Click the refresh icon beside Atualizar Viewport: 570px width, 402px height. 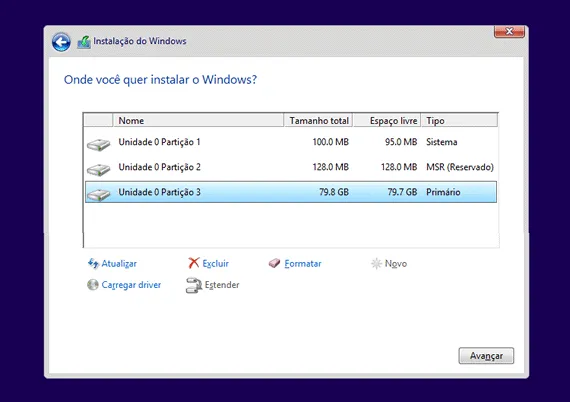[93, 263]
